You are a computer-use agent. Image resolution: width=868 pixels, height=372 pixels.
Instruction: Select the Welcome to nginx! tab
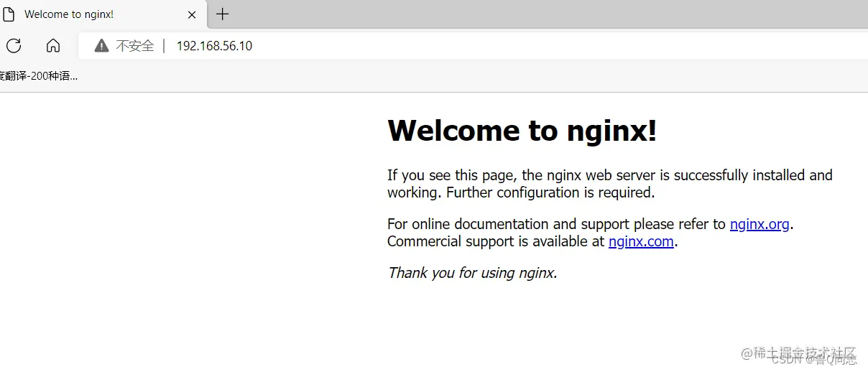(103, 14)
